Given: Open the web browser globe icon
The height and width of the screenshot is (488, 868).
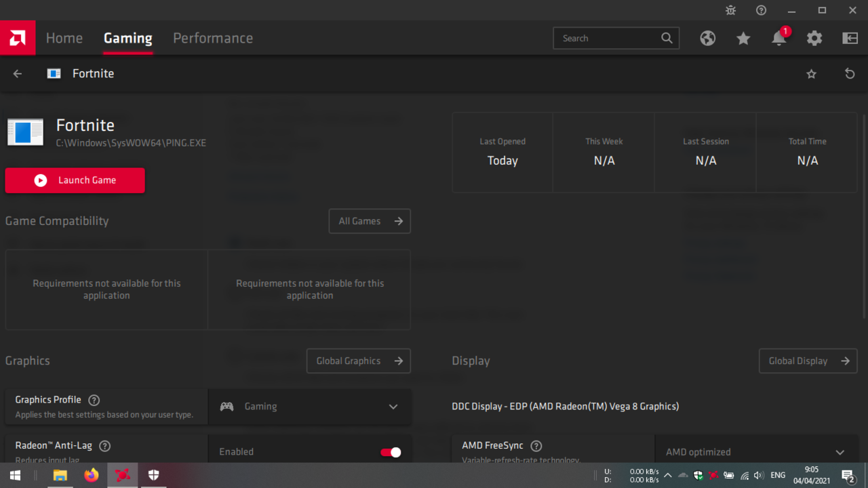Looking at the screenshot, I should point(708,38).
